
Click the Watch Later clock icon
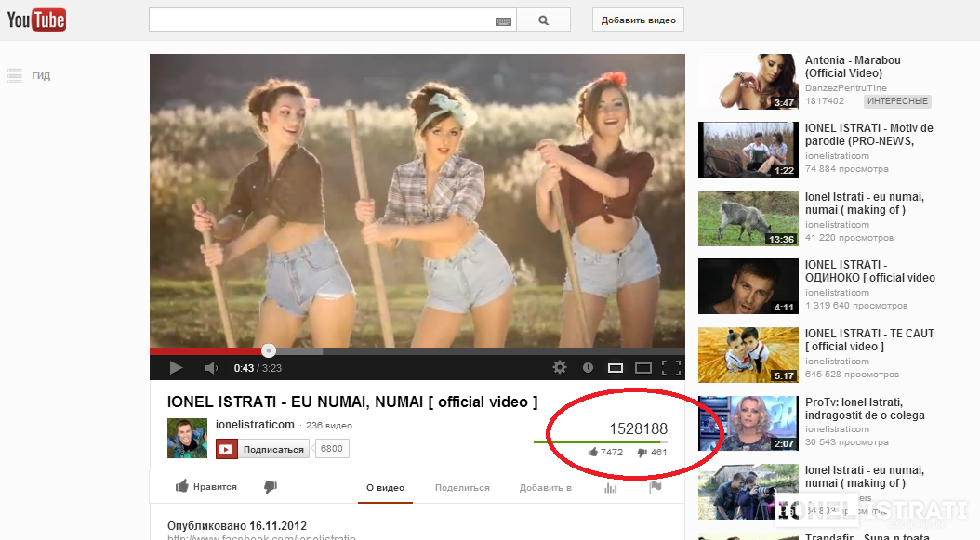tap(588, 368)
